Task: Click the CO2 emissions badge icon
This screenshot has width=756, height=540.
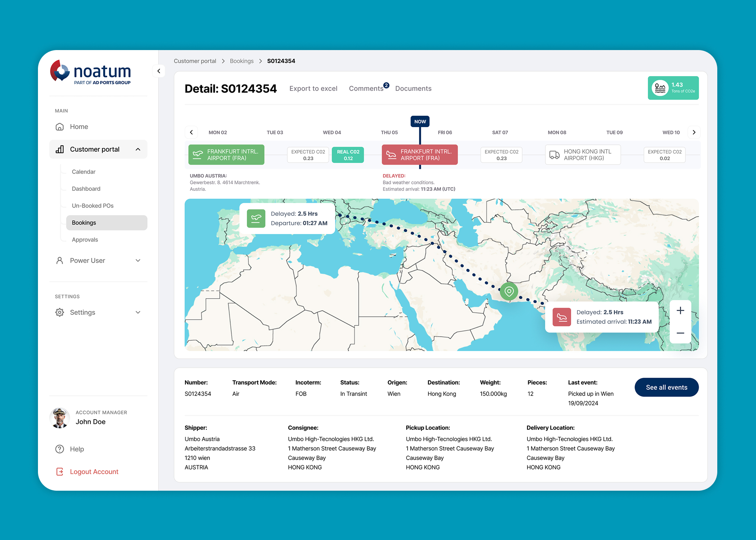Action: pyautogui.click(x=660, y=88)
